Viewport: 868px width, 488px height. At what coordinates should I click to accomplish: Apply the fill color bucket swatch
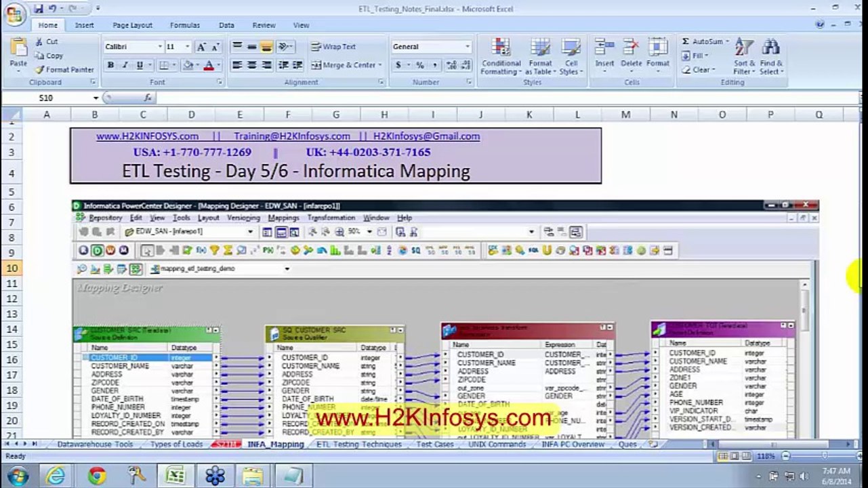click(x=189, y=65)
